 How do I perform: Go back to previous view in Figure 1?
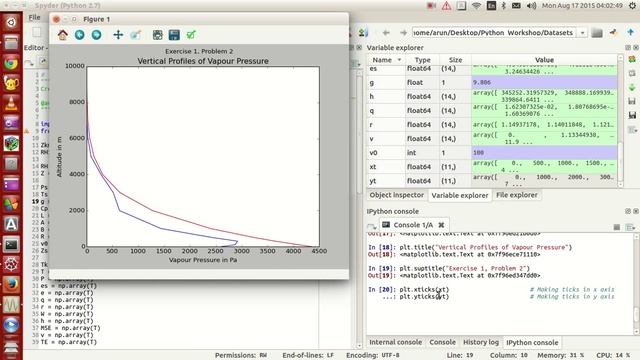pos(80,35)
